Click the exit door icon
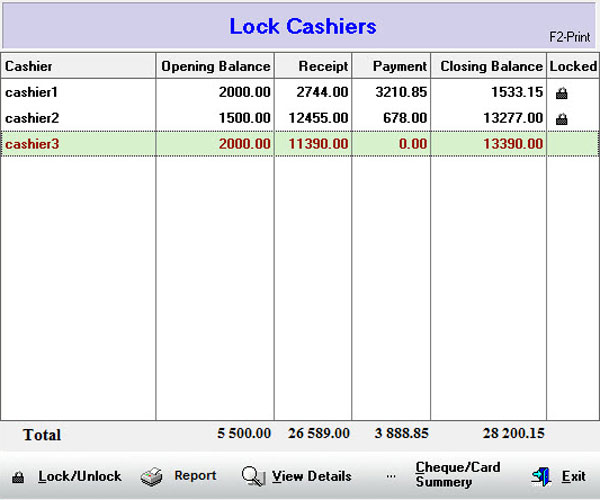The width and height of the screenshot is (600, 500). pyautogui.click(x=541, y=477)
